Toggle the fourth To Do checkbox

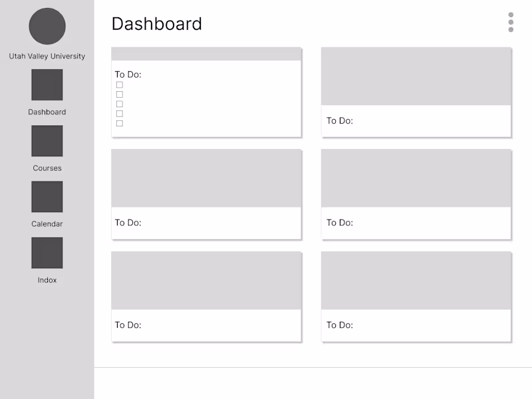[x=120, y=114]
